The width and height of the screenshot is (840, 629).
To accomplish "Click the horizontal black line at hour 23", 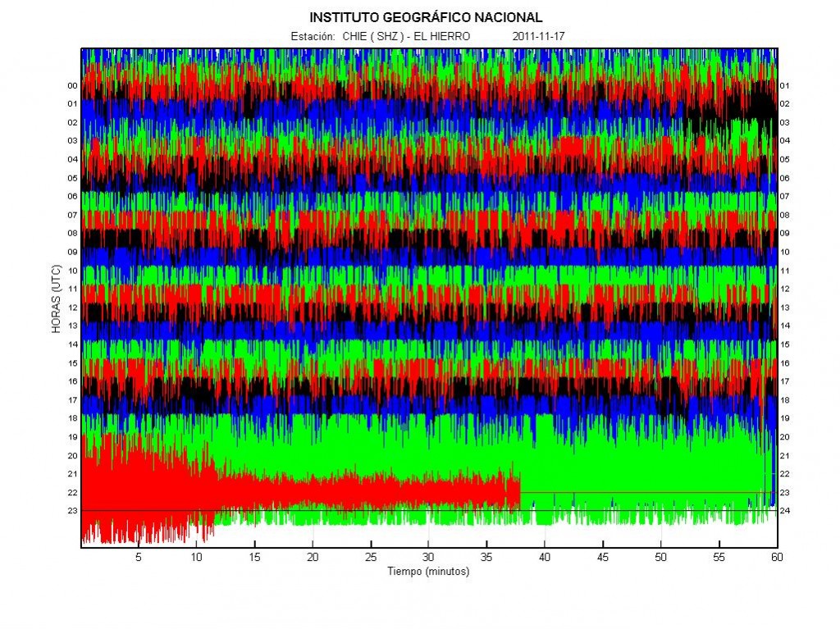I will click(x=428, y=511).
